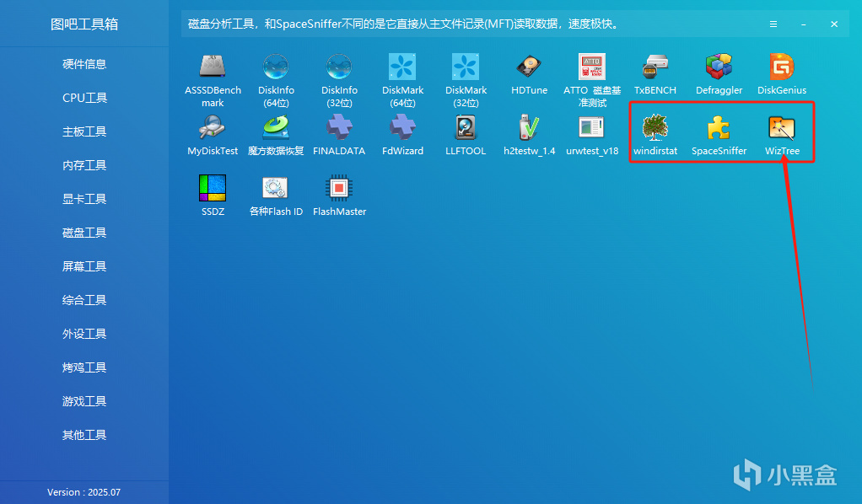Screen dimensions: 862x504
Task: Click the 图吧工具箱 title text
Action: point(84,24)
